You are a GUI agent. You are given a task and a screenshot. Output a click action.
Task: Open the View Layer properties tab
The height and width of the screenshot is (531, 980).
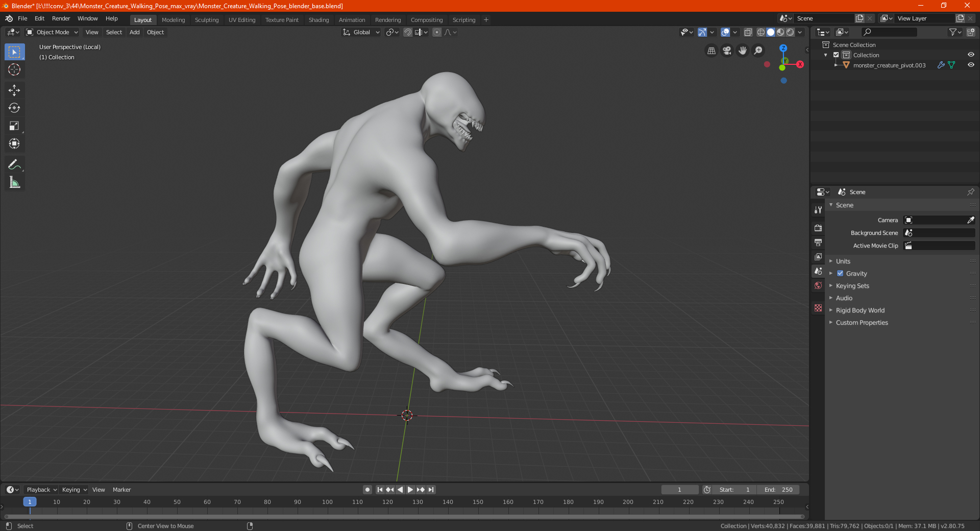[x=818, y=256]
